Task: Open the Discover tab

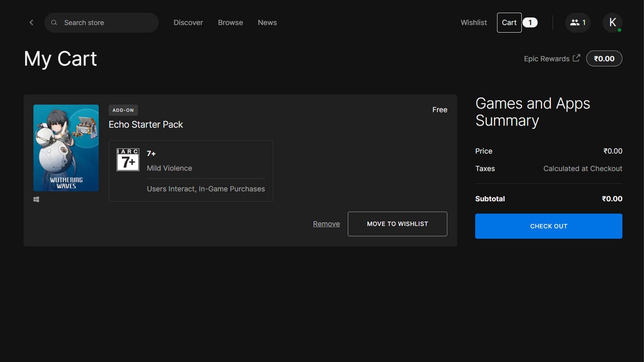Action: click(188, 22)
